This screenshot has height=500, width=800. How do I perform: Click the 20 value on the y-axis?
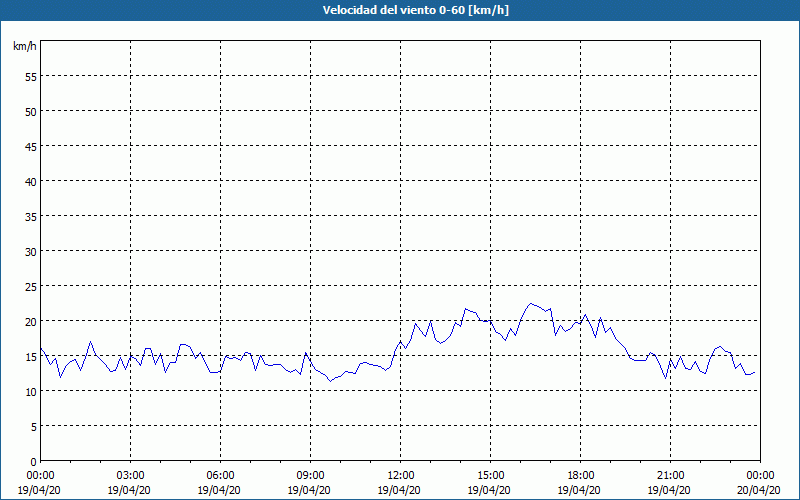[31, 321]
